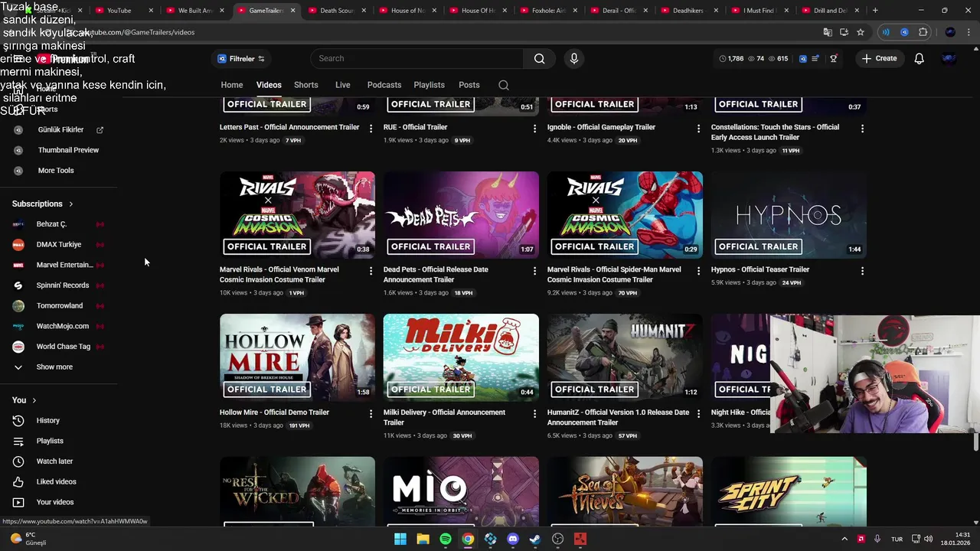The image size is (980, 551).
Task: Click the Windows Start button
Action: click(x=400, y=539)
